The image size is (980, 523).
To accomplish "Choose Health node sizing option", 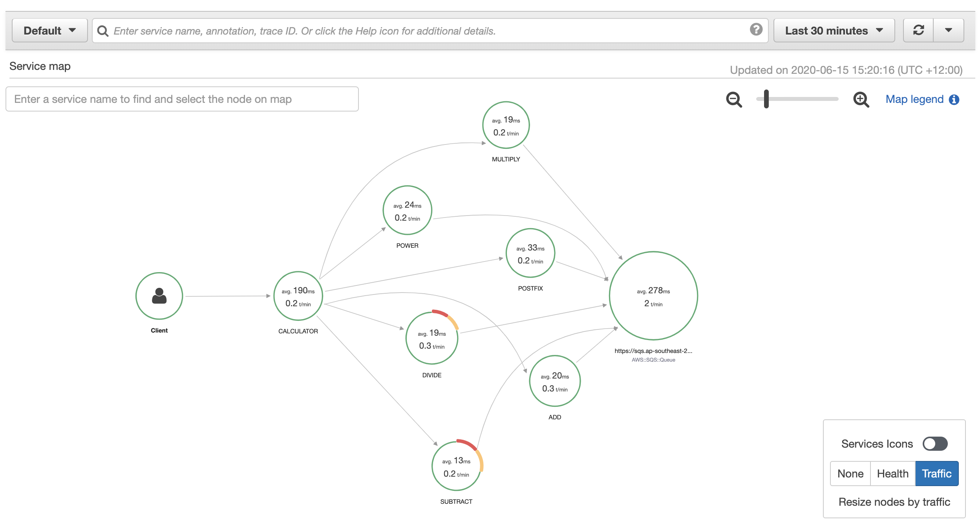I will pyautogui.click(x=892, y=474).
